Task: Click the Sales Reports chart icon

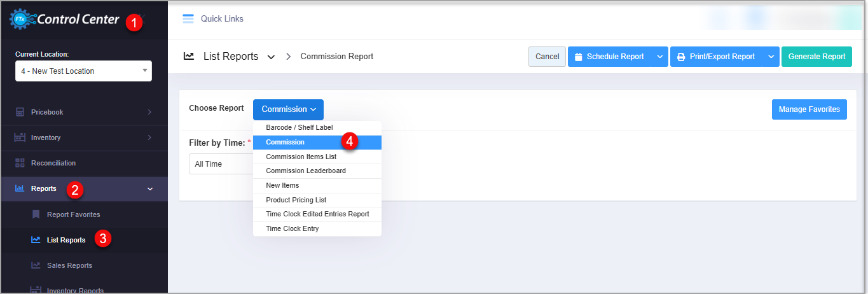Action: pyautogui.click(x=36, y=265)
